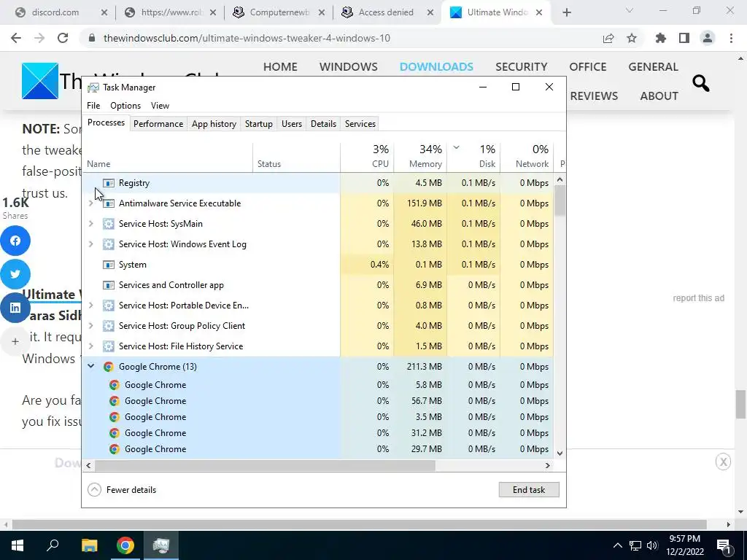Click the LinkedIn share icon
Screen dimensions: 747x560
tap(15, 308)
